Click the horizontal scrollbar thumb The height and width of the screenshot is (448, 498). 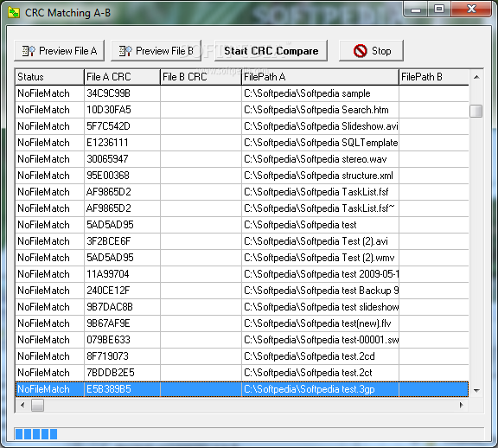[37, 405]
